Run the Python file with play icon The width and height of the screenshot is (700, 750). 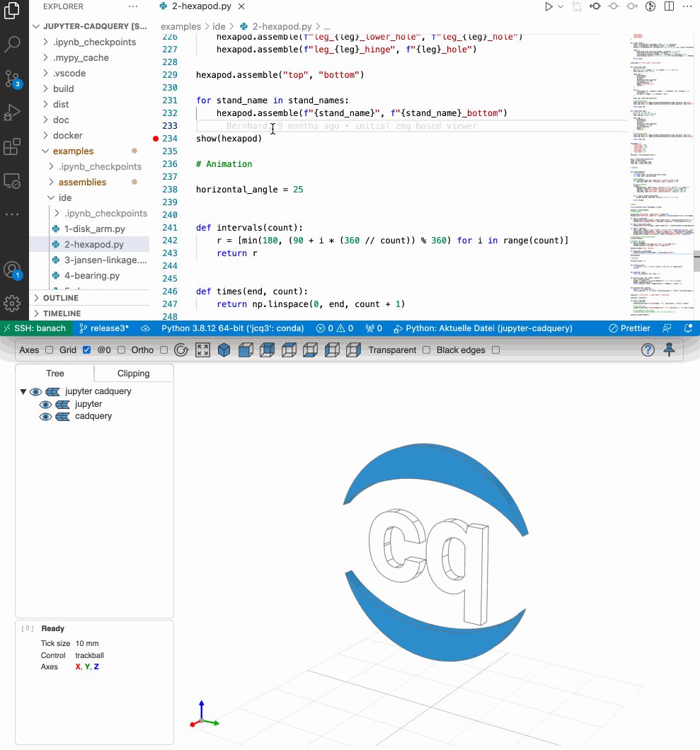(x=549, y=6)
